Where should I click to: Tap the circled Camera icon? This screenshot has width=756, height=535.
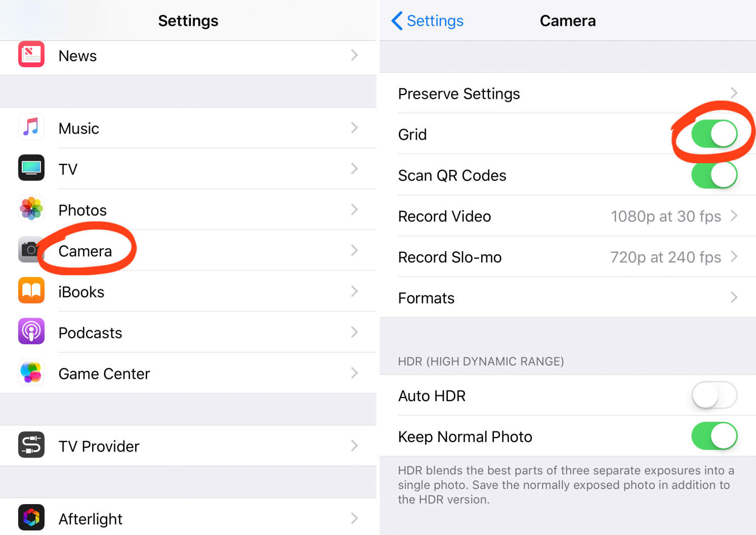pyautogui.click(x=31, y=250)
